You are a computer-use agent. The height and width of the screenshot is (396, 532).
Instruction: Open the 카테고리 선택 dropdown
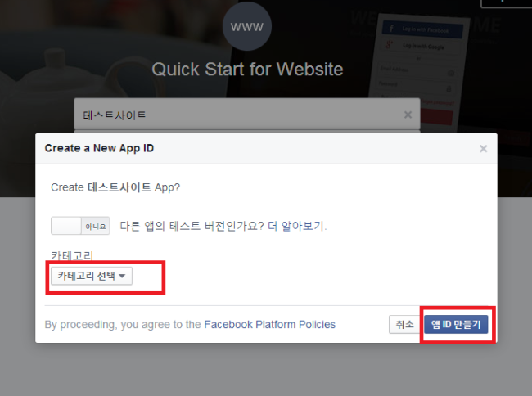pyautogui.click(x=92, y=276)
